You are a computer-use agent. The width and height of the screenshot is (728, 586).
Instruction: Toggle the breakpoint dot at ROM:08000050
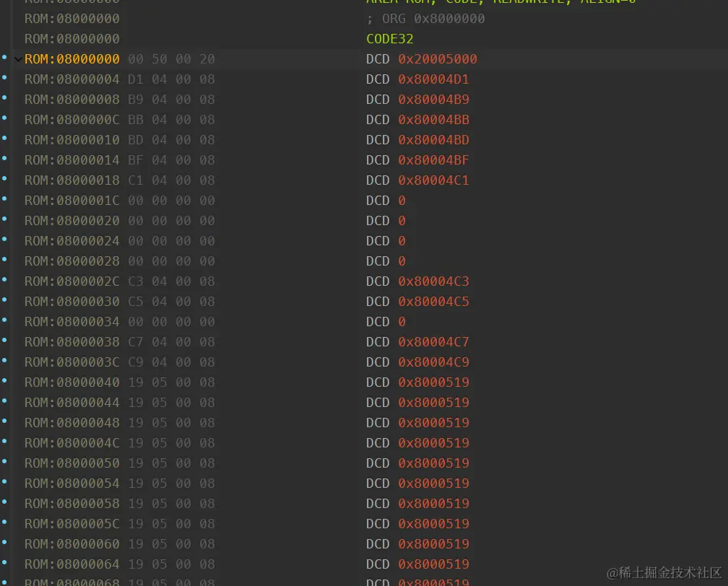(4, 462)
